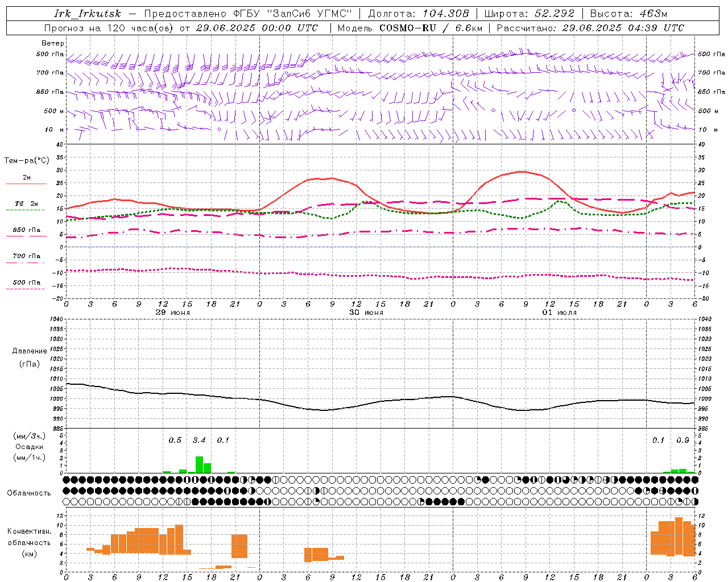
Task: Click the (мм/3ч.) precipitation unit label
Action: tap(30, 436)
